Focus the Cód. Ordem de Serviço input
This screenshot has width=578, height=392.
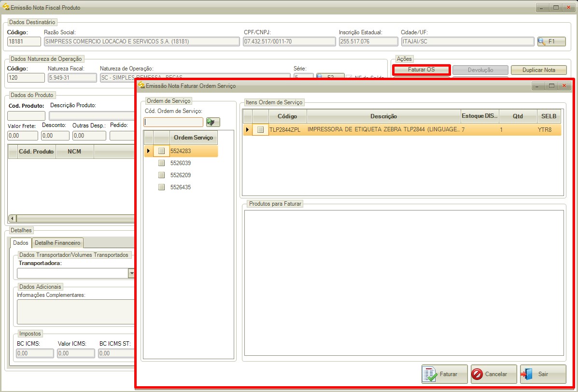pos(173,122)
